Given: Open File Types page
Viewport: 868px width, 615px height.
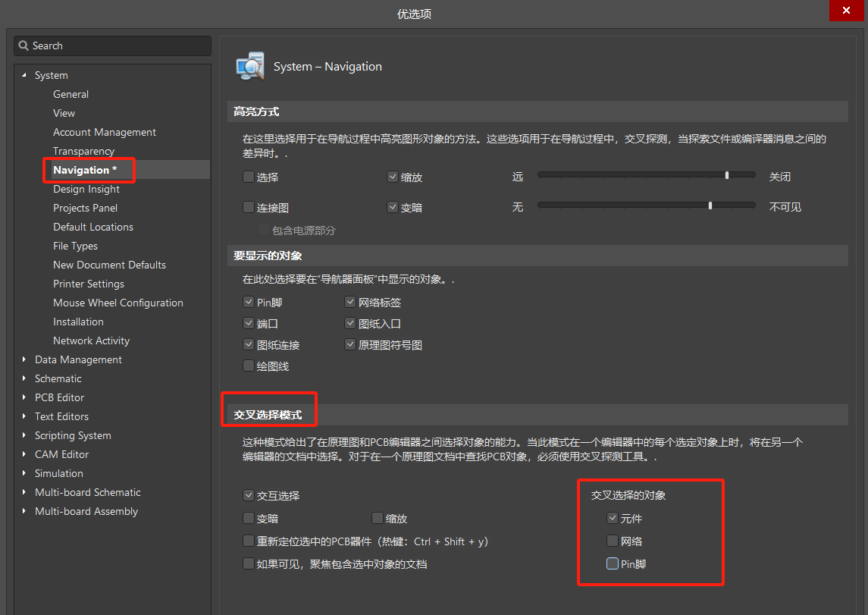Looking at the screenshot, I should [75, 245].
